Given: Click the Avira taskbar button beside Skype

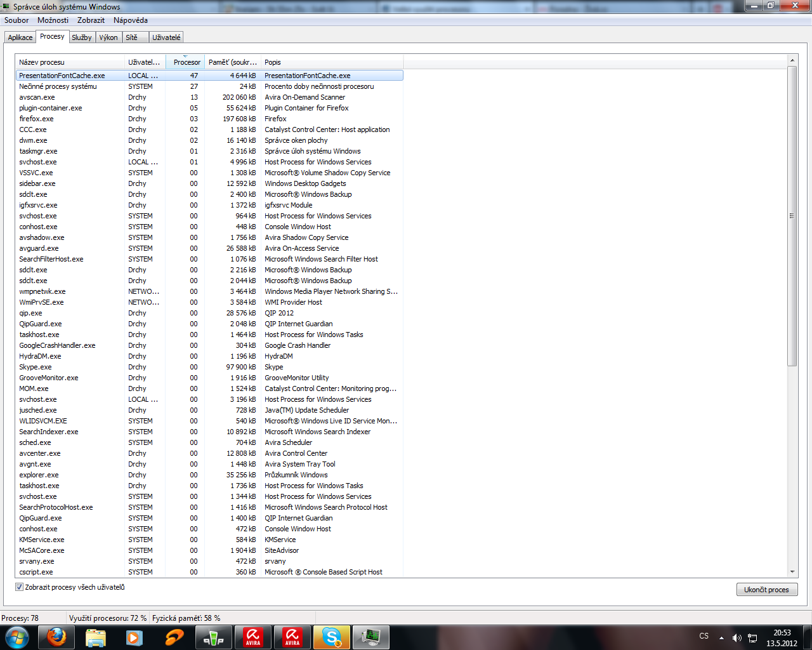Looking at the screenshot, I should pyautogui.click(x=292, y=637).
